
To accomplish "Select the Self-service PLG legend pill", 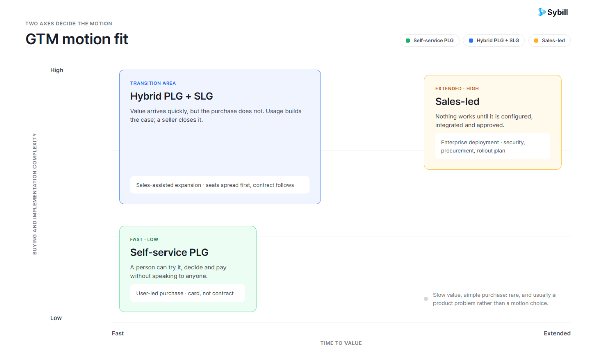I will (x=429, y=40).
